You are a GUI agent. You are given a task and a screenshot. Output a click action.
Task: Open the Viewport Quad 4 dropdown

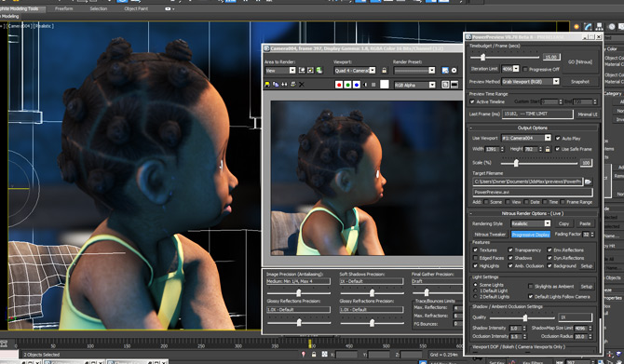pos(373,71)
